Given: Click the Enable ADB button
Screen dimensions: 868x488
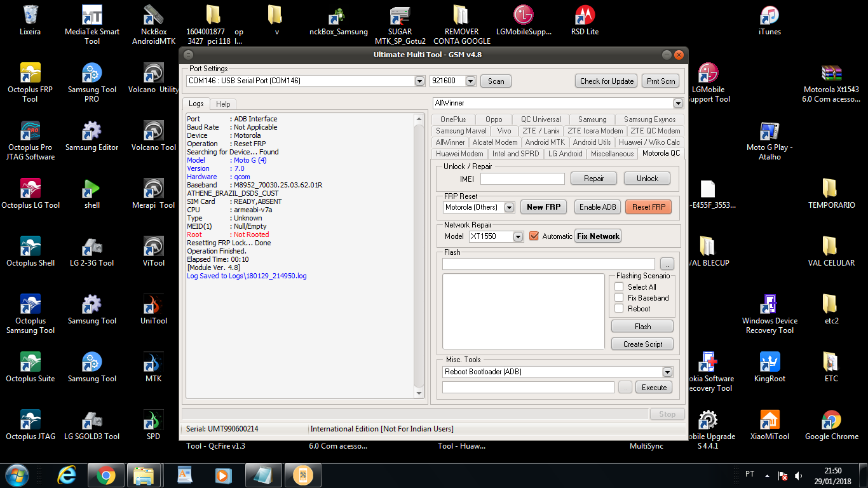Looking at the screenshot, I should tap(597, 207).
